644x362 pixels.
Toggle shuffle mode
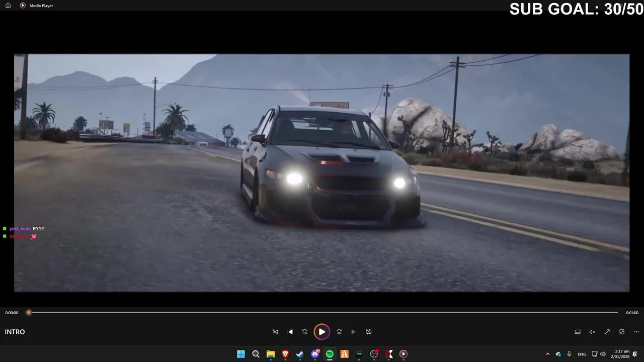tap(275, 332)
